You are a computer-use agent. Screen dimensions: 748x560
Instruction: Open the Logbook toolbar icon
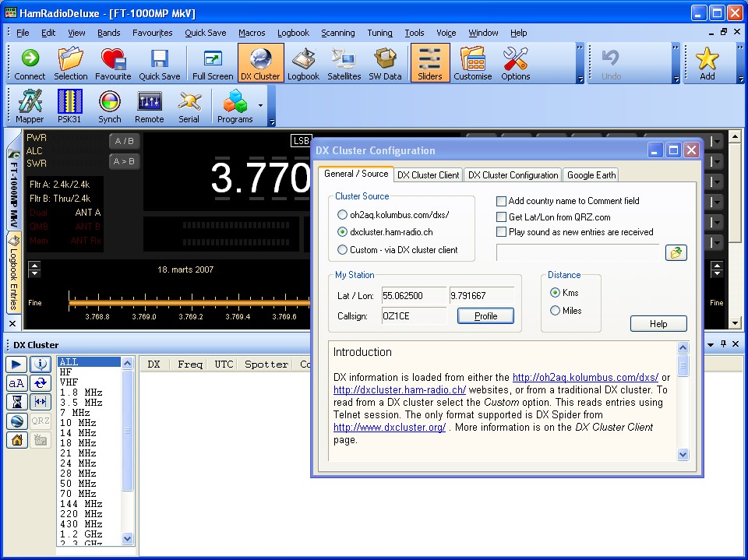point(303,63)
